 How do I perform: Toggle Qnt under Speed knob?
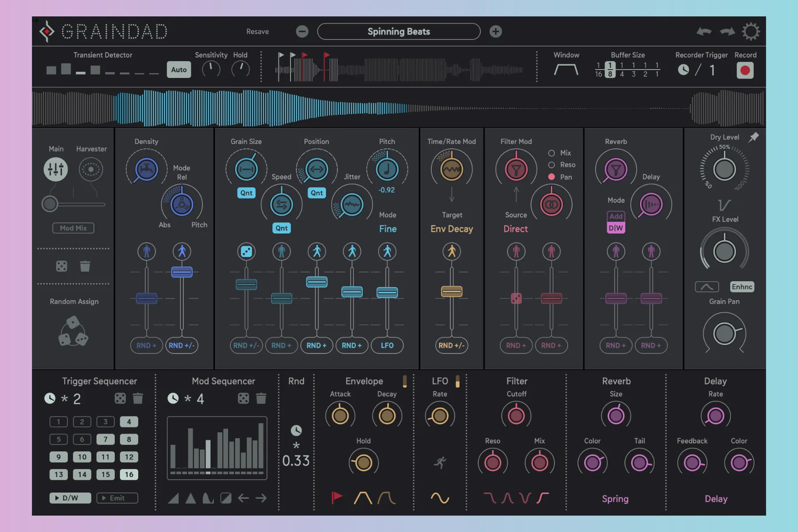pyautogui.click(x=282, y=228)
